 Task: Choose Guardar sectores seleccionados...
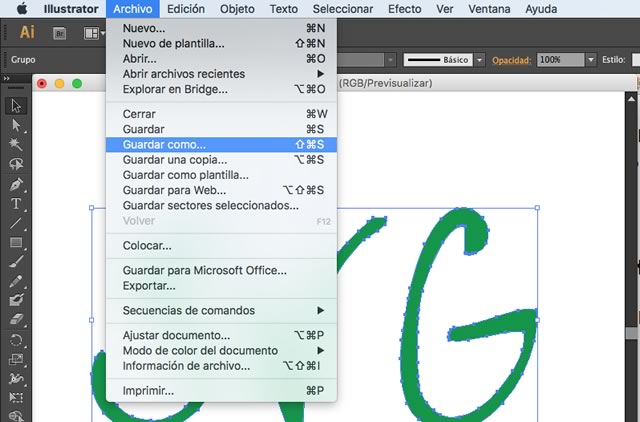(221, 205)
